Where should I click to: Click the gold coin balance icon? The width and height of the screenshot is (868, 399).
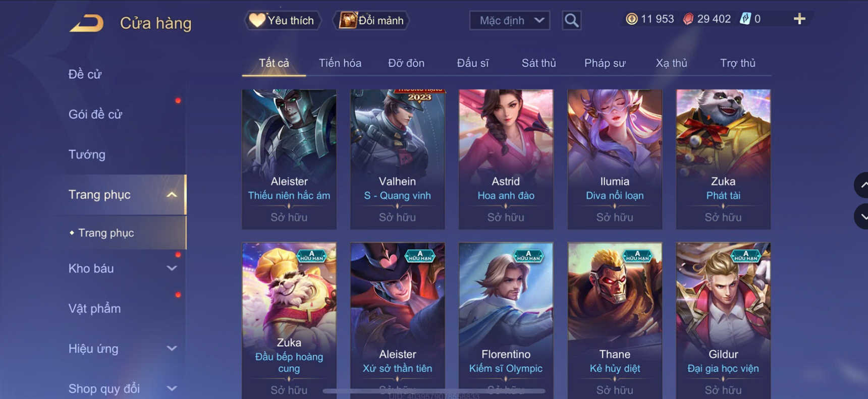(631, 19)
